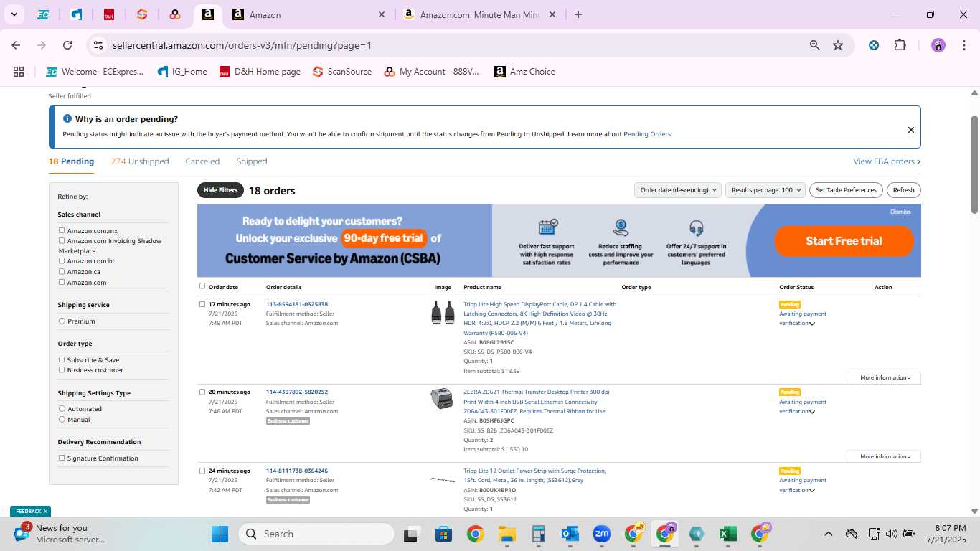This screenshot has width=980, height=551.
Task: Switch to the Minute Man browser tab
Action: click(x=479, y=14)
